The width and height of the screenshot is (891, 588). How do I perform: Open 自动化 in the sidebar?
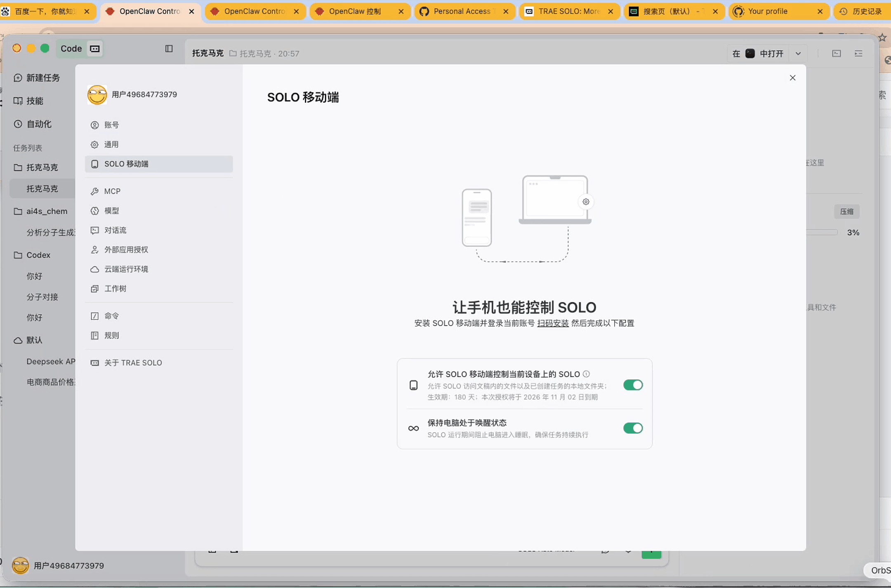[x=33, y=124]
